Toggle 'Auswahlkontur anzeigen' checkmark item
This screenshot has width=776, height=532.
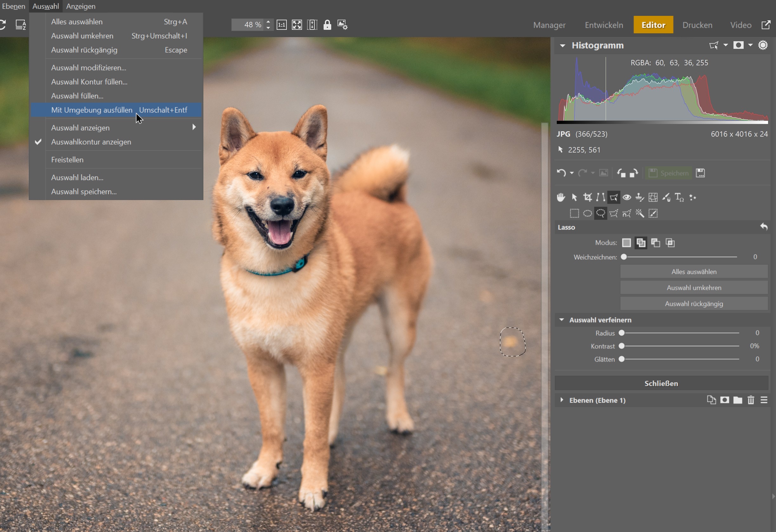click(116, 142)
